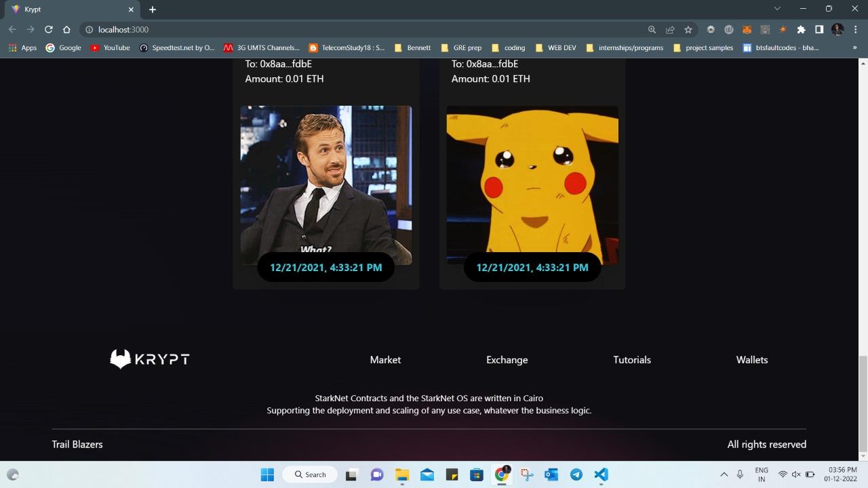
Task: Open the Speedtest.net bookmark
Action: tap(176, 48)
